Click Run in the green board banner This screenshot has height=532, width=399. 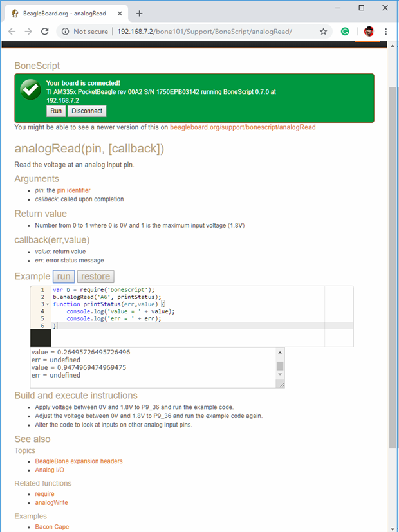[x=56, y=111]
